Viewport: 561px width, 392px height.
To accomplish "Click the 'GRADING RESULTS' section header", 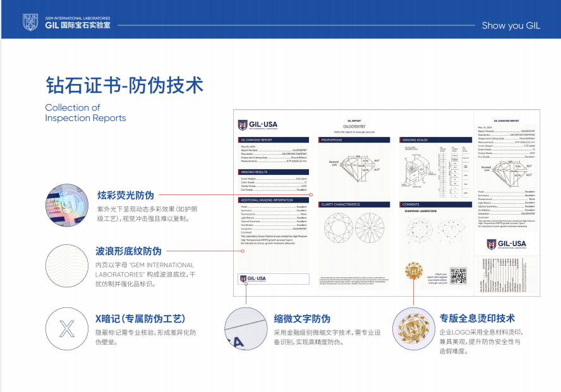I will tap(274, 172).
